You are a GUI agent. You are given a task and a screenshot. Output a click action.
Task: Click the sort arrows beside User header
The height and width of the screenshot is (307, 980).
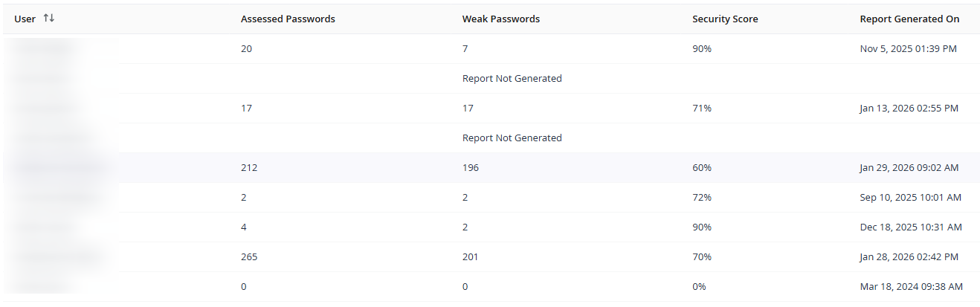(x=49, y=19)
